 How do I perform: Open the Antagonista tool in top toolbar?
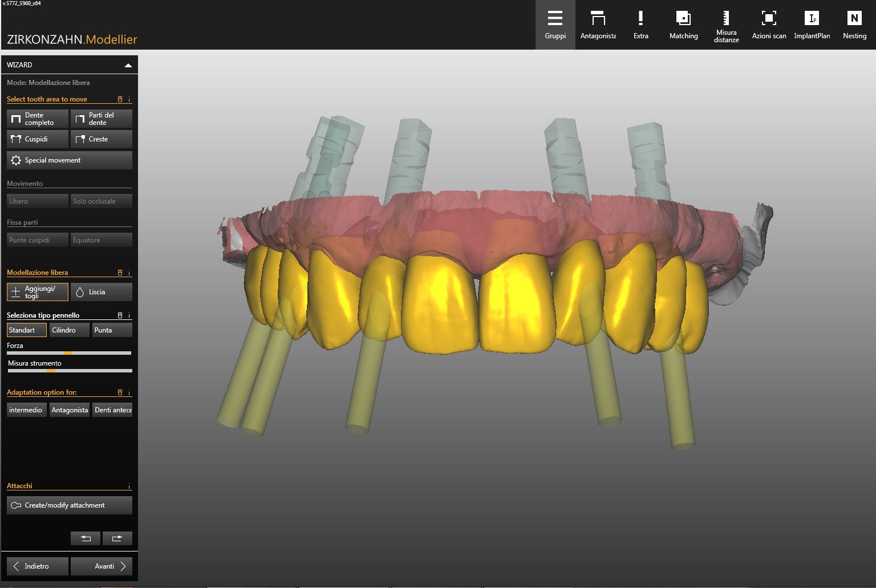click(x=598, y=25)
